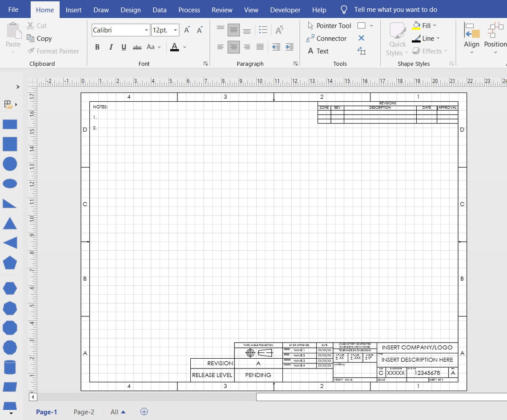
Task: Click the Position button
Action: point(495,38)
